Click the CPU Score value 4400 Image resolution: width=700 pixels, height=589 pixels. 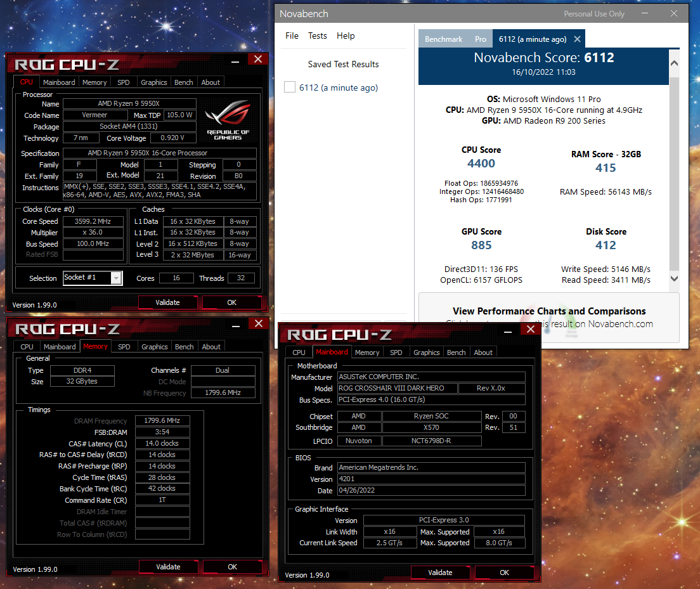click(481, 164)
